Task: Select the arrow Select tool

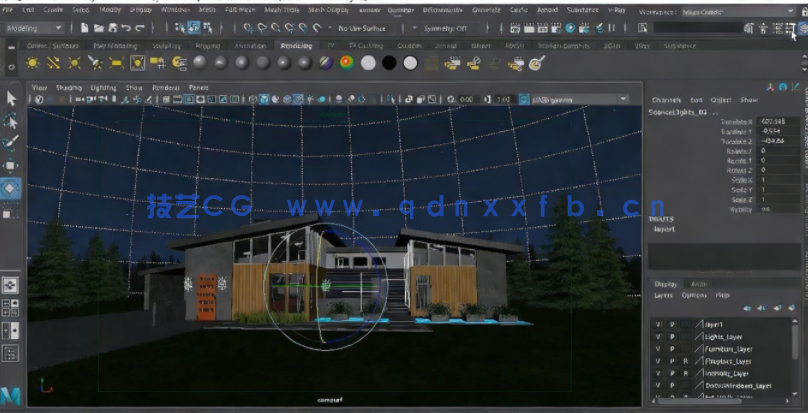Action: coord(11,98)
